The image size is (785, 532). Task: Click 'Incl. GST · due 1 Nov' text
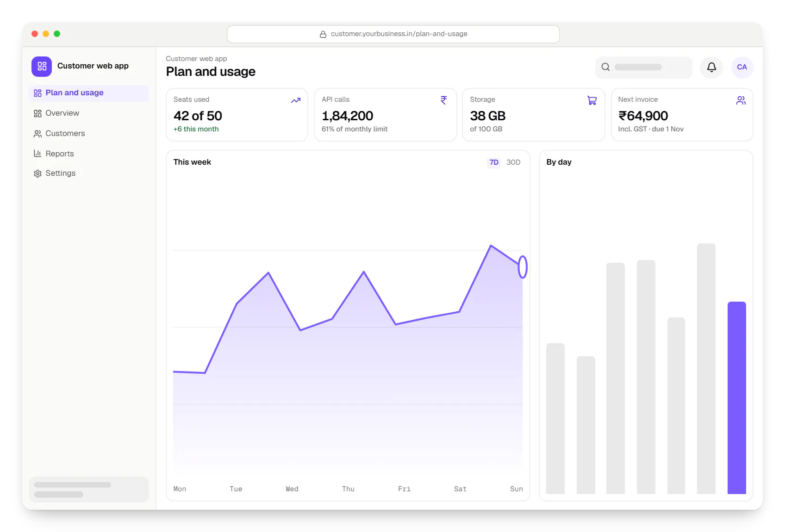pos(651,129)
